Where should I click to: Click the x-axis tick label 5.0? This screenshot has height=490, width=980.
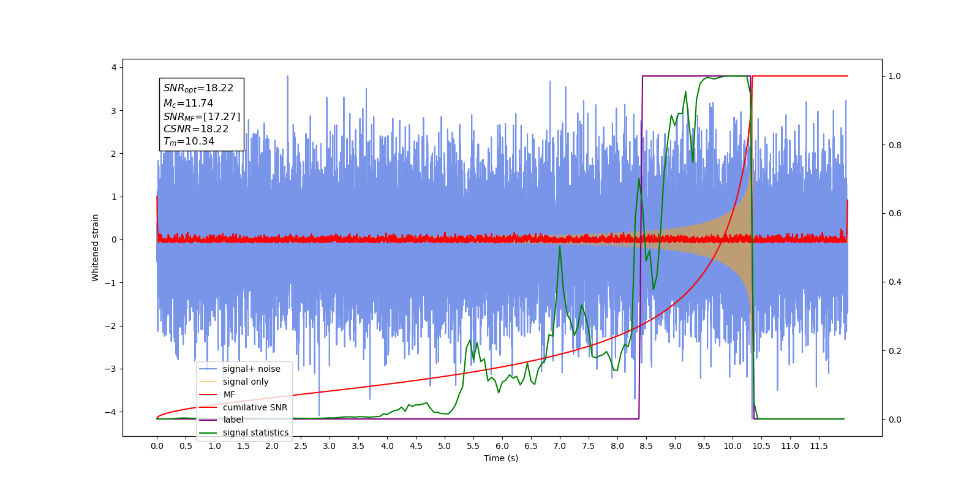tap(445, 446)
